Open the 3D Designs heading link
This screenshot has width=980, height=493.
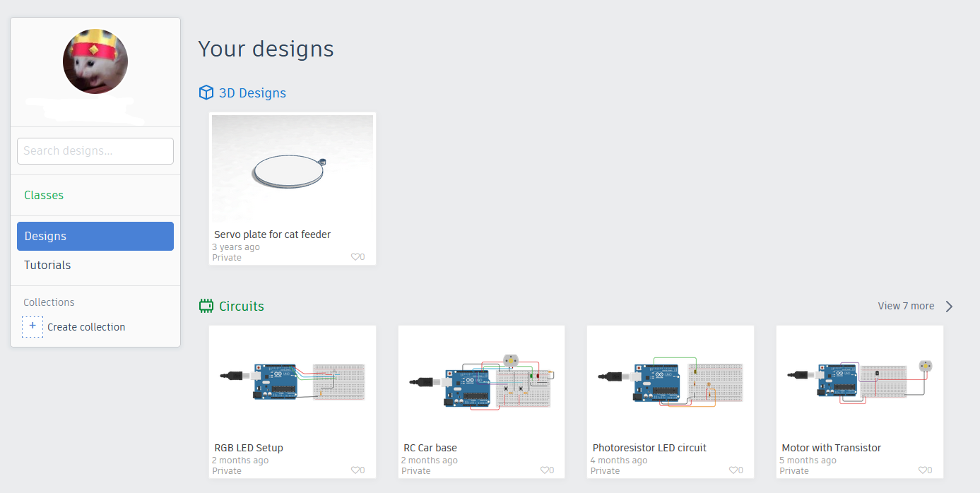252,93
